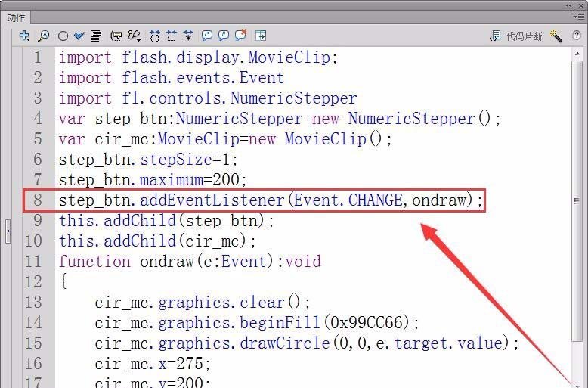Click this.addChild(cir_mc) on line 10
The width and height of the screenshot is (588, 388).
157,241
